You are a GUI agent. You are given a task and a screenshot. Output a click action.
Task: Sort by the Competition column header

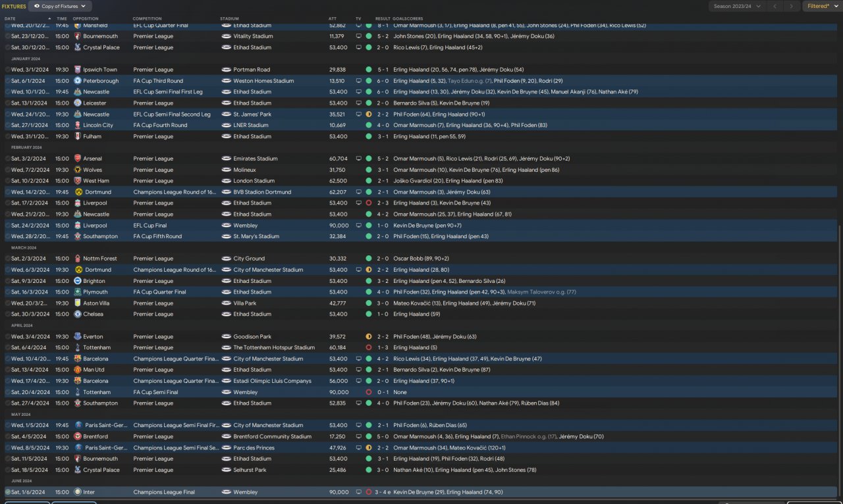coord(147,18)
